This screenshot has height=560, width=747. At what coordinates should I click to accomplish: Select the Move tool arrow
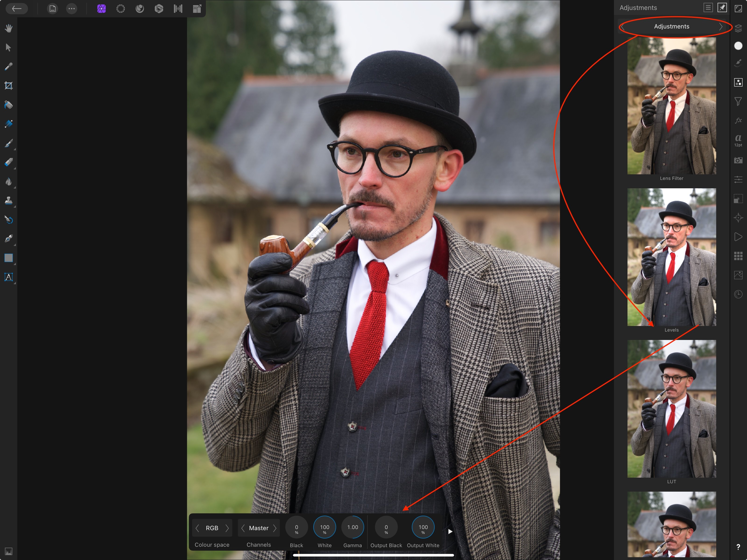(9, 47)
